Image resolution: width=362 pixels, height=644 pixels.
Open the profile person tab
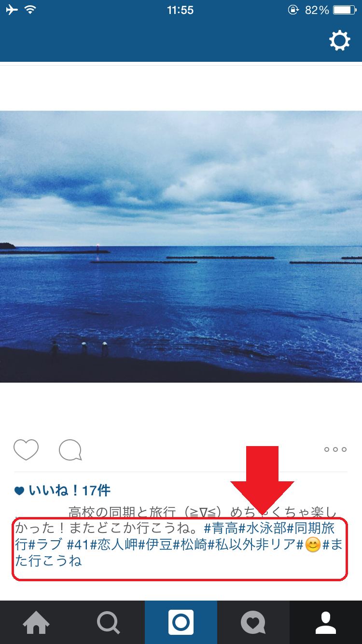(326, 622)
